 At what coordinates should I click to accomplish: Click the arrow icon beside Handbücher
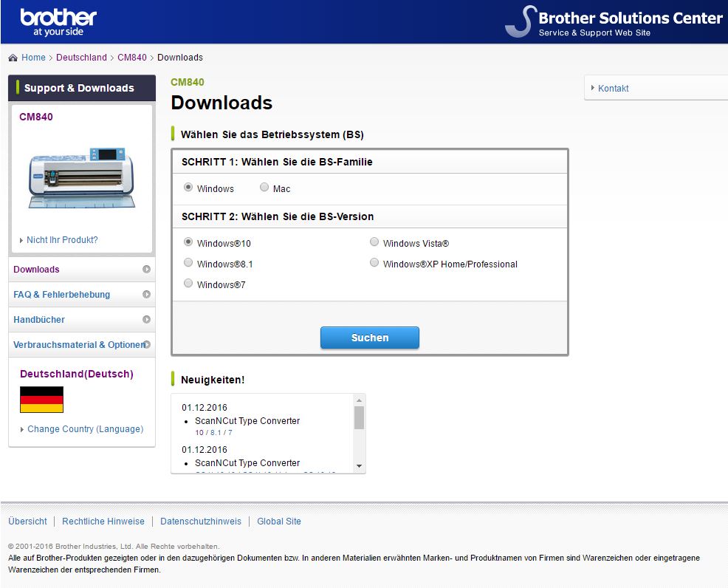coord(146,320)
